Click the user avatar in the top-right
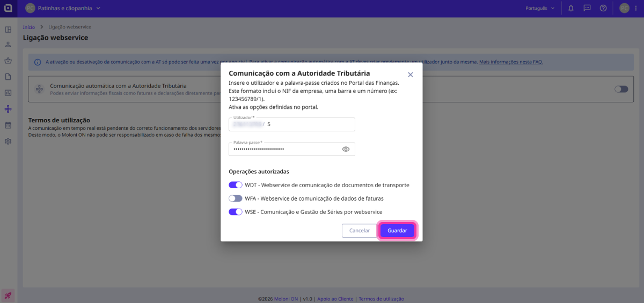The width and height of the screenshot is (644, 303). (624, 8)
